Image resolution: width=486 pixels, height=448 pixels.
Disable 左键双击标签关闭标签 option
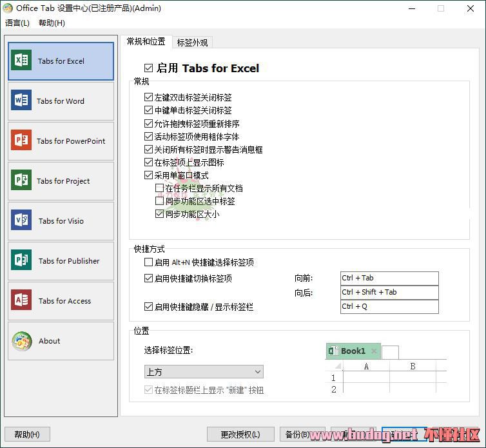click(x=150, y=98)
